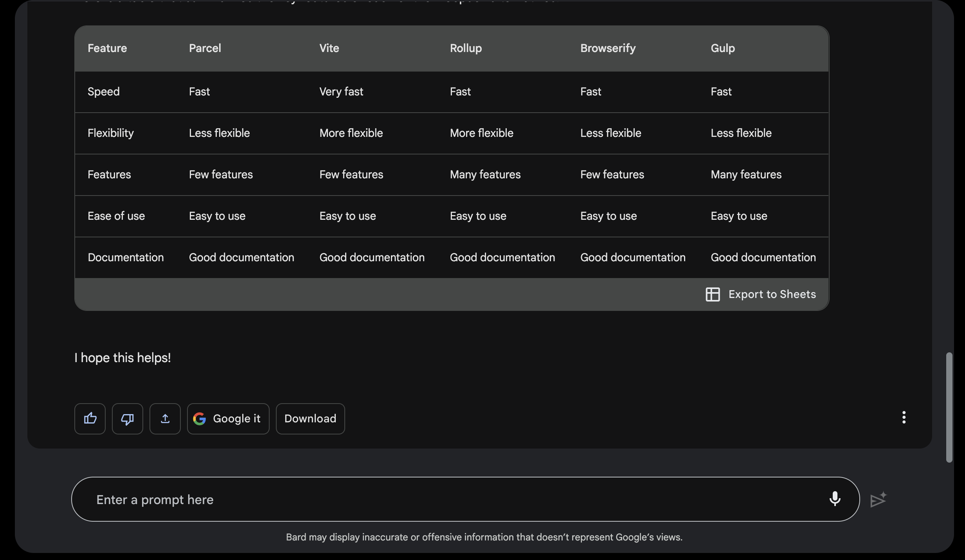Click Rollup's More flexible cell
Viewport: 965px width, 560px height.
point(481,133)
